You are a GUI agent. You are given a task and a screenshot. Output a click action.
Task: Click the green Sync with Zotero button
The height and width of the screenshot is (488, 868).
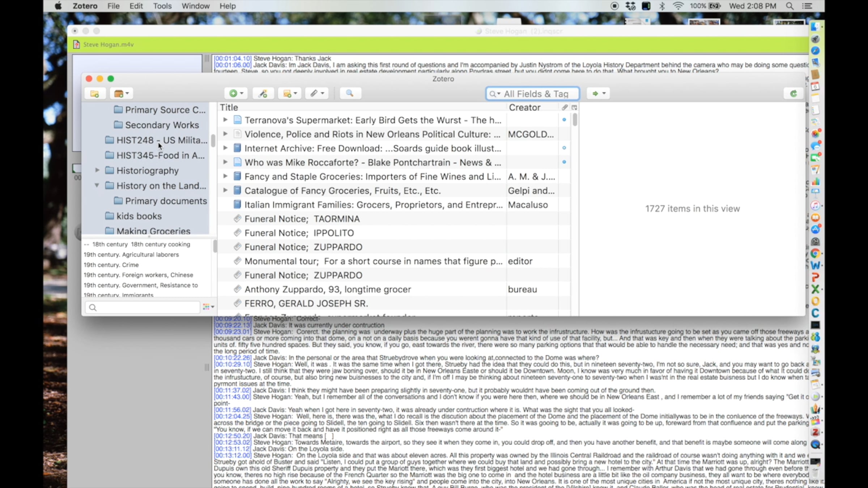(x=793, y=94)
